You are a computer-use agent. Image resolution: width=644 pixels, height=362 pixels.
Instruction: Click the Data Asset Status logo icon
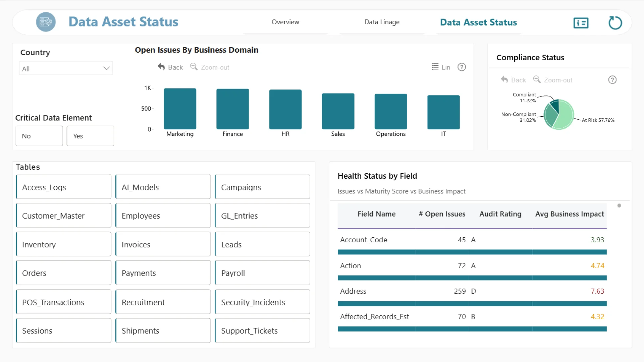coord(46,22)
